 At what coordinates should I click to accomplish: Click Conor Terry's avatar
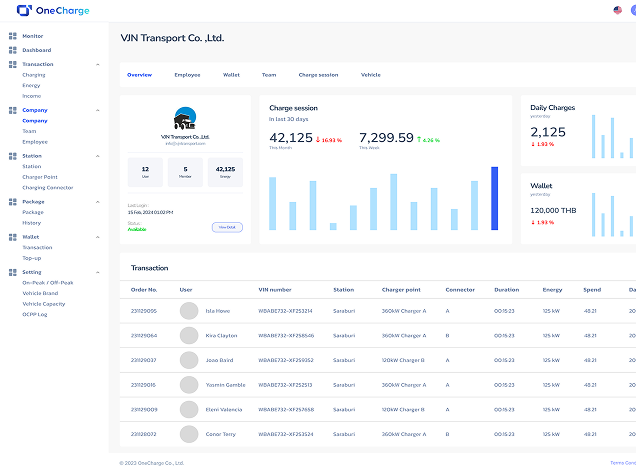[189, 434]
